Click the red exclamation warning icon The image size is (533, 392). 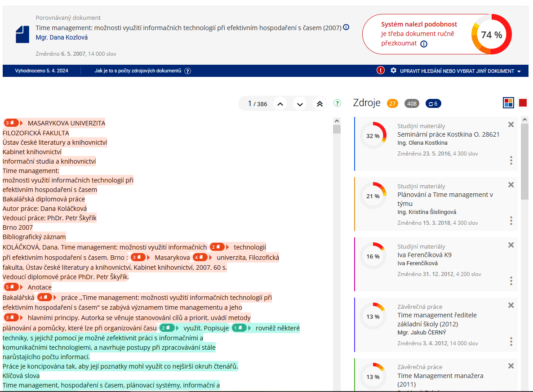click(x=380, y=71)
